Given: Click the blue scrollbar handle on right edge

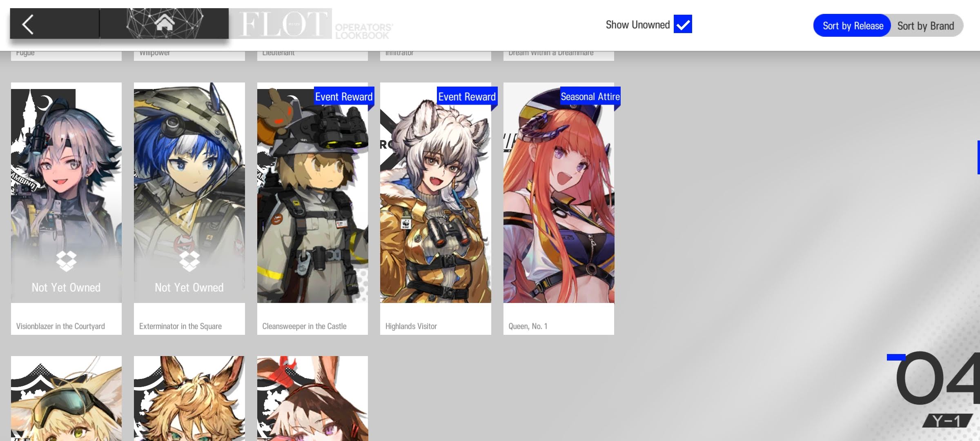Looking at the screenshot, I should coord(978,157).
